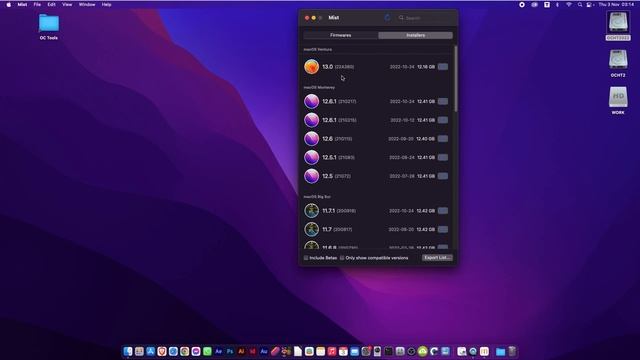Click the Monterey 12.5.1 row icon
The image size is (640, 360).
click(311, 157)
